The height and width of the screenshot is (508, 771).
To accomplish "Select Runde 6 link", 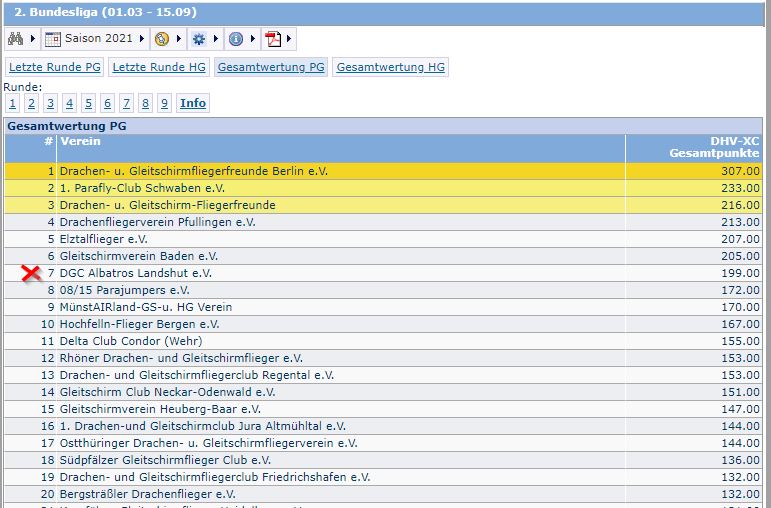I will click(x=107, y=103).
